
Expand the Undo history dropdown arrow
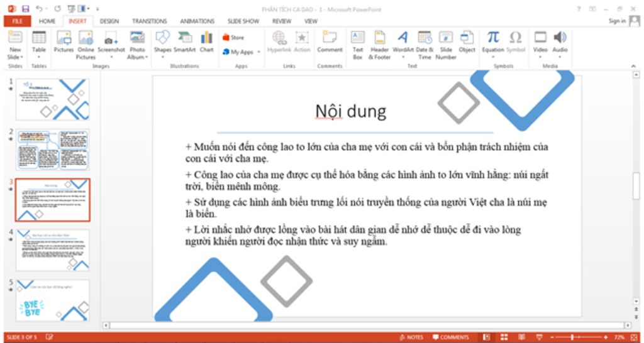(x=47, y=9)
